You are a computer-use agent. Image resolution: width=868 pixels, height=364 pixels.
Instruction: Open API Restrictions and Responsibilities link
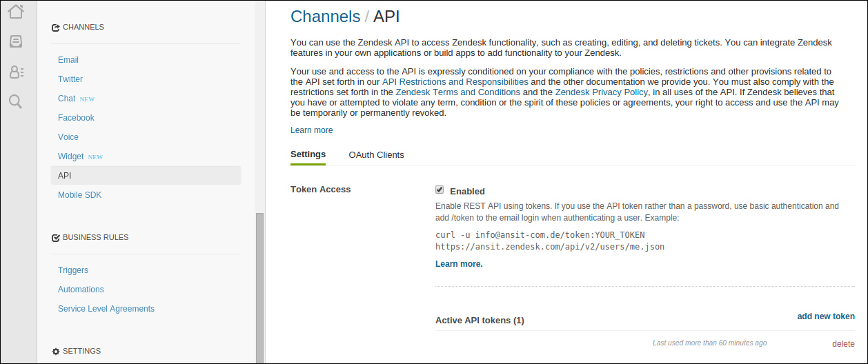pos(455,82)
